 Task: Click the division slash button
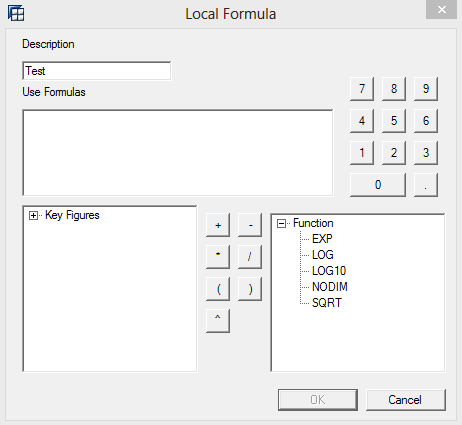[250, 257]
